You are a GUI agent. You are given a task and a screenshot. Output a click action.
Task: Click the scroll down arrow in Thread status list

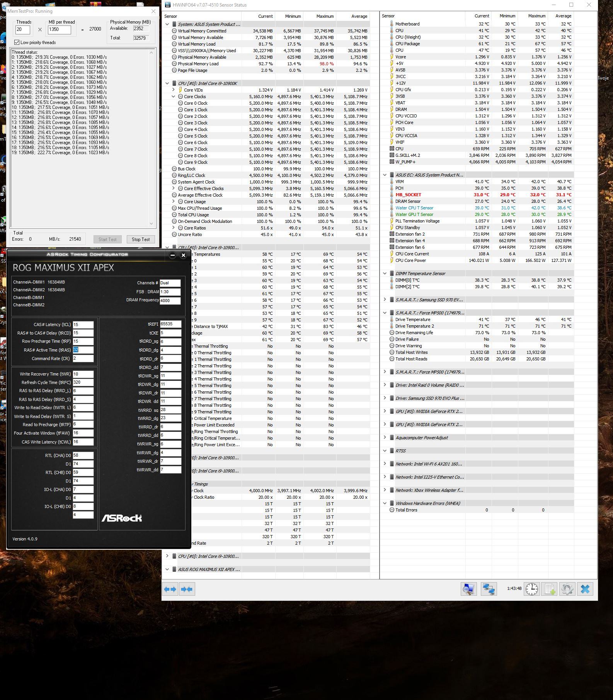(152, 223)
